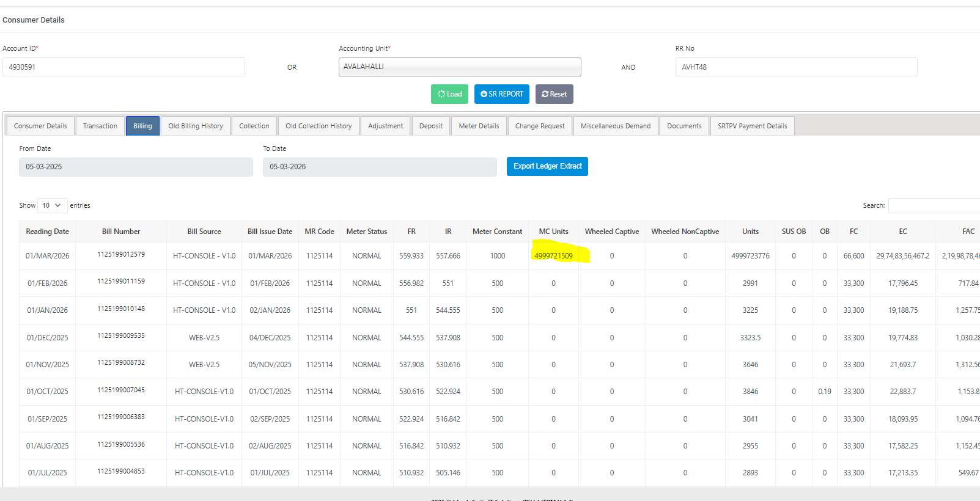Switch to the Consumer Details tab

(x=40, y=126)
